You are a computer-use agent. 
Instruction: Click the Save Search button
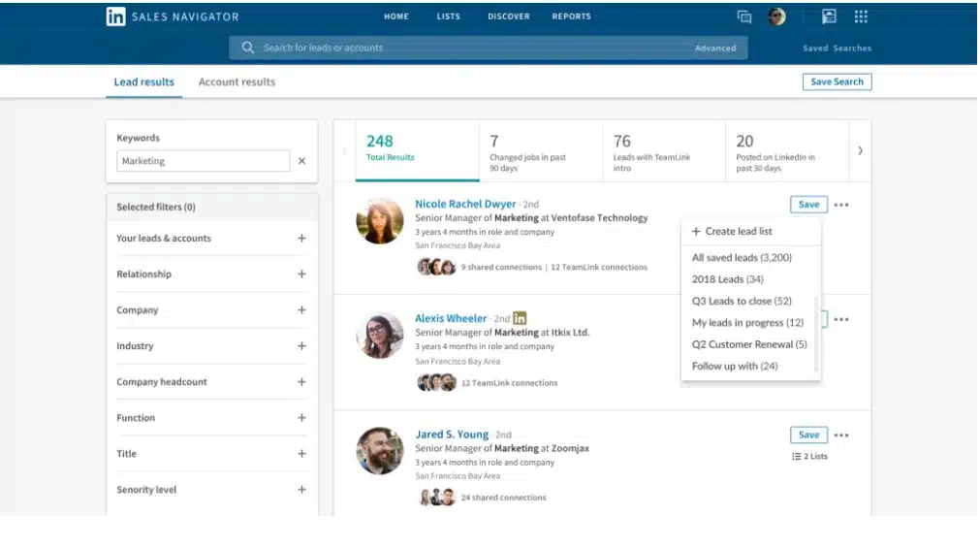837,81
